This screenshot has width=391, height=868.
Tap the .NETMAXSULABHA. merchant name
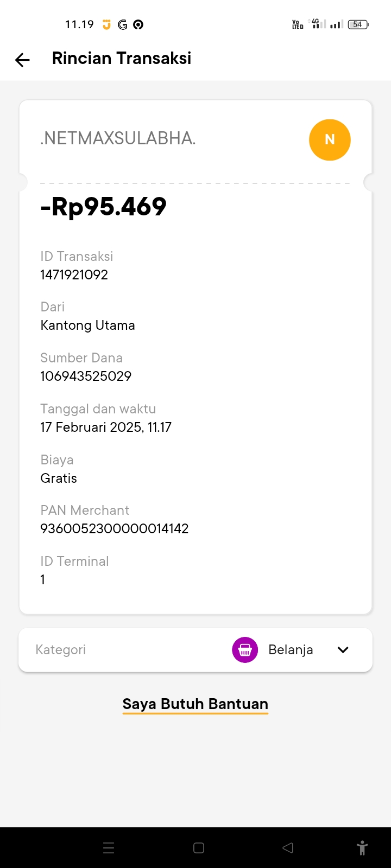[x=118, y=139]
